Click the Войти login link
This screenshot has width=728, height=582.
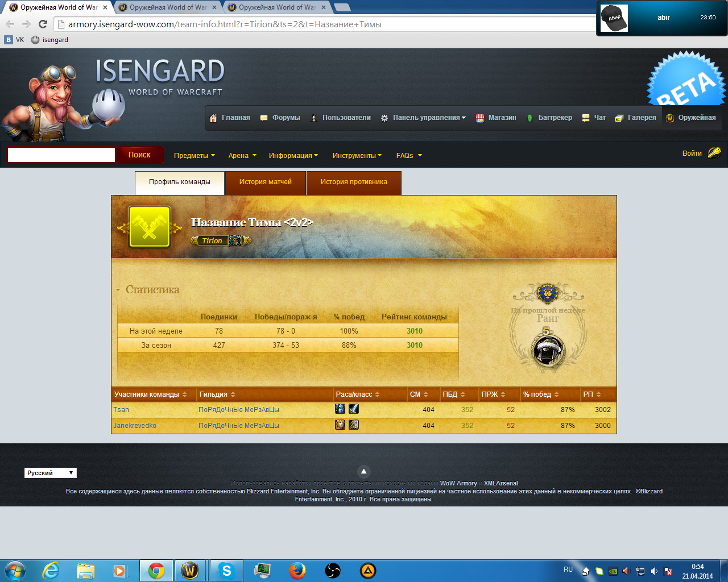[x=692, y=153]
